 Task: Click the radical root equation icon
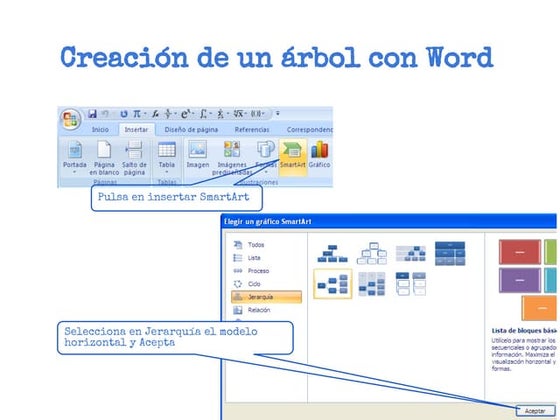tap(238, 114)
